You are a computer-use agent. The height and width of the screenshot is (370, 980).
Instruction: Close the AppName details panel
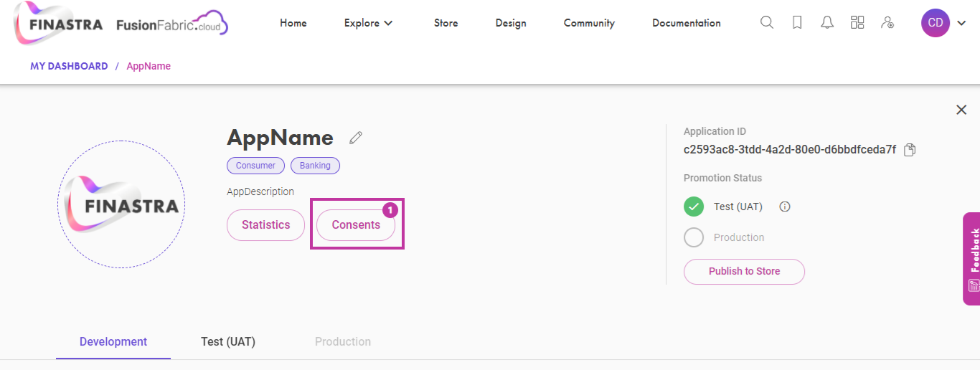tap(961, 110)
